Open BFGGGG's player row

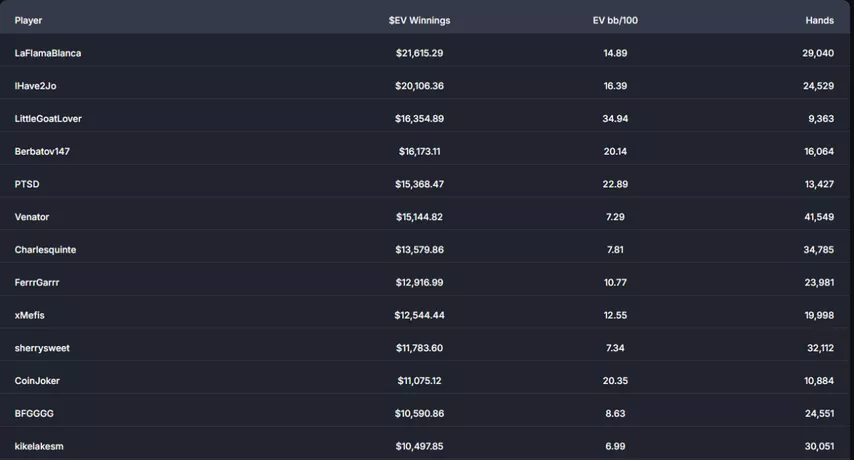pyautogui.click(x=34, y=414)
